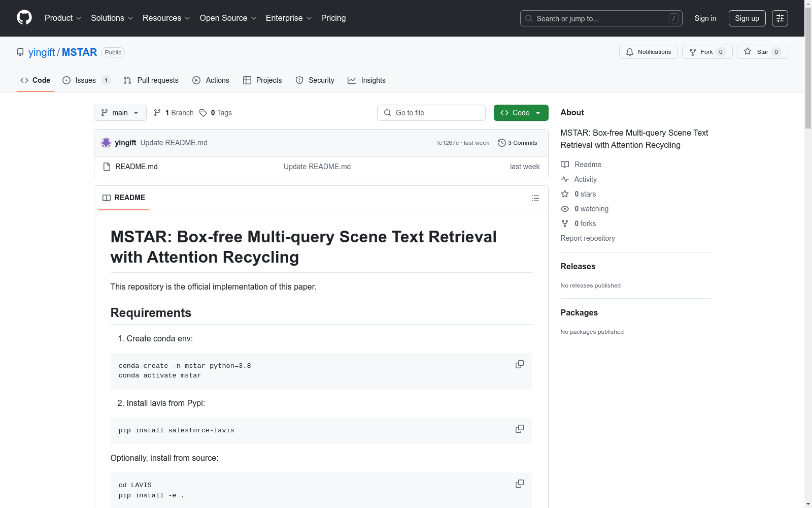
Task: Click the Sign up button
Action: [x=747, y=18]
